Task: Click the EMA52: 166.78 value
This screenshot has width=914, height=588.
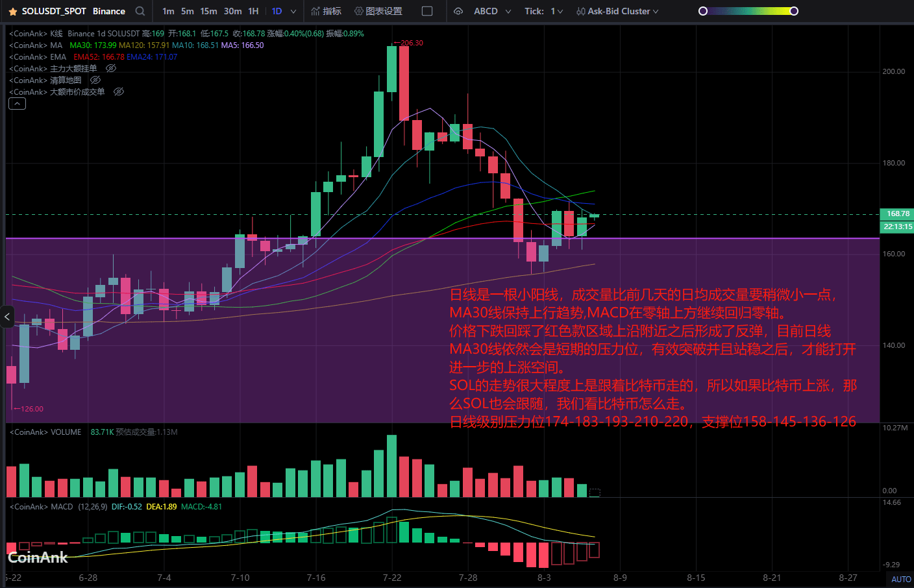Action: (x=99, y=57)
